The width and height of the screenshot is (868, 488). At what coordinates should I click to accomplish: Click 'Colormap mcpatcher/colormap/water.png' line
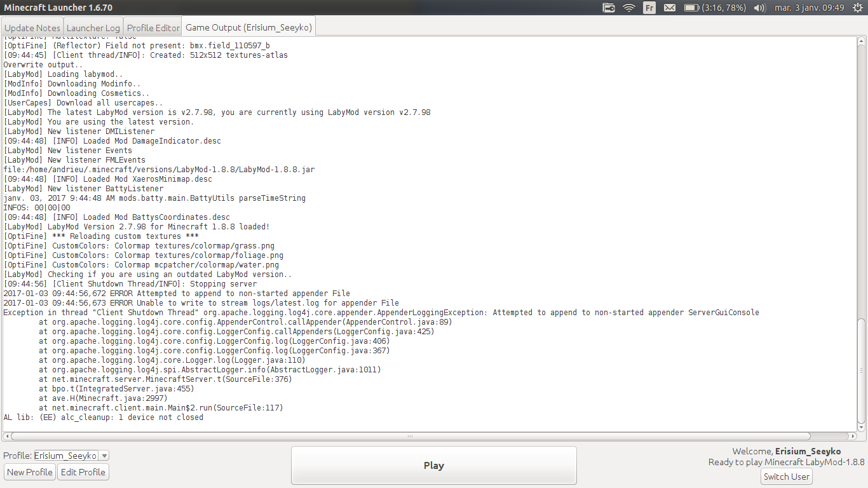pos(141,265)
